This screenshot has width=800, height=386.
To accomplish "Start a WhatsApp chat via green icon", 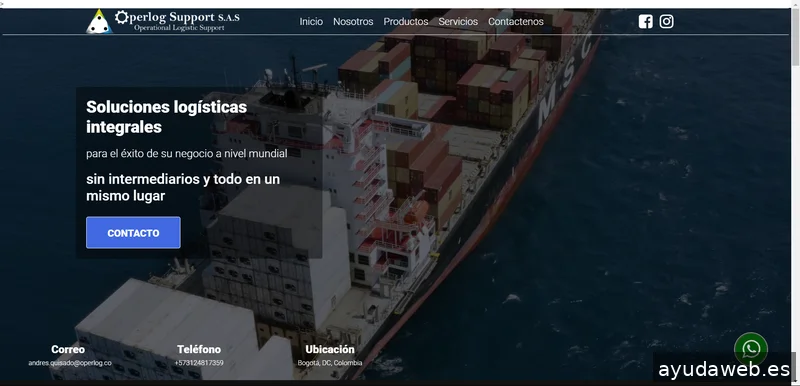I will tap(751, 349).
